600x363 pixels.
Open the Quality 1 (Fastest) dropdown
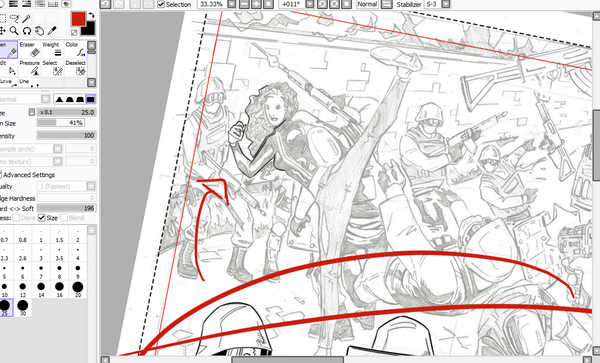91,186
